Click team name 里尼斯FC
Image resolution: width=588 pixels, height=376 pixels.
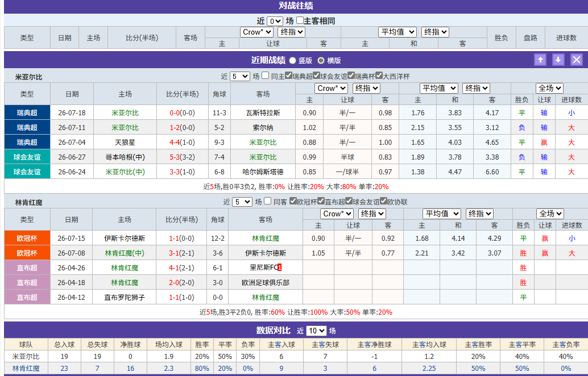(264, 268)
